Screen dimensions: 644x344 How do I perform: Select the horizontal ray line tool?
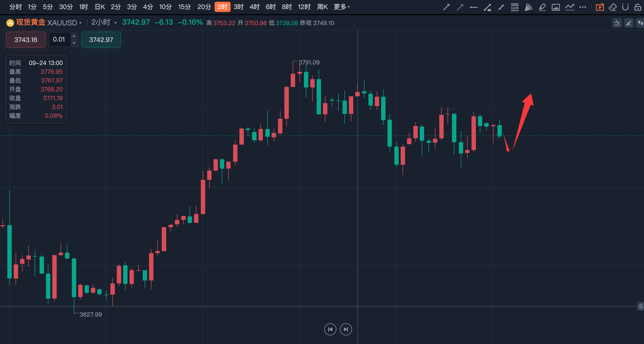click(473, 7)
